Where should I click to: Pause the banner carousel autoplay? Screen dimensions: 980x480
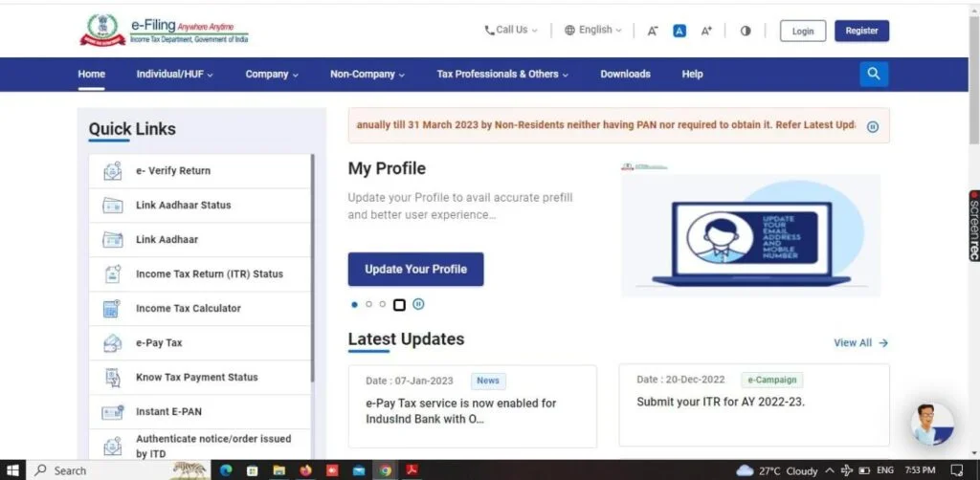(418, 305)
